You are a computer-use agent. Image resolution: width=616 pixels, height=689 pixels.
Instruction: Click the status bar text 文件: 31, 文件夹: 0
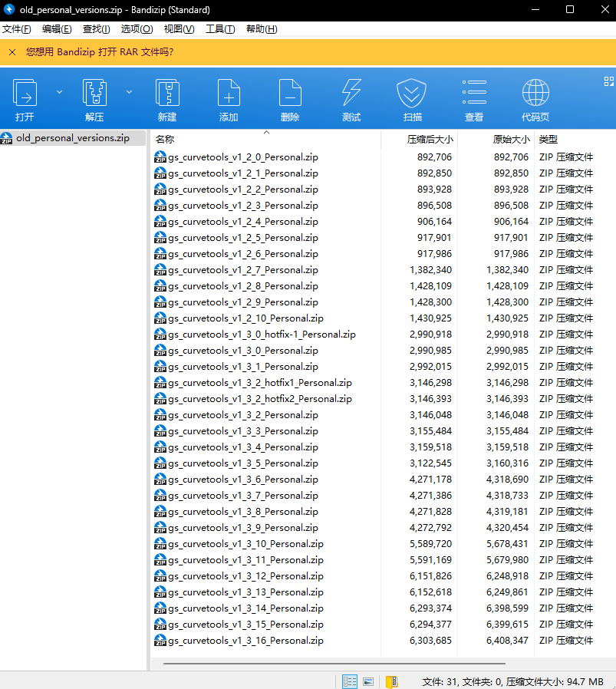click(x=463, y=682)
